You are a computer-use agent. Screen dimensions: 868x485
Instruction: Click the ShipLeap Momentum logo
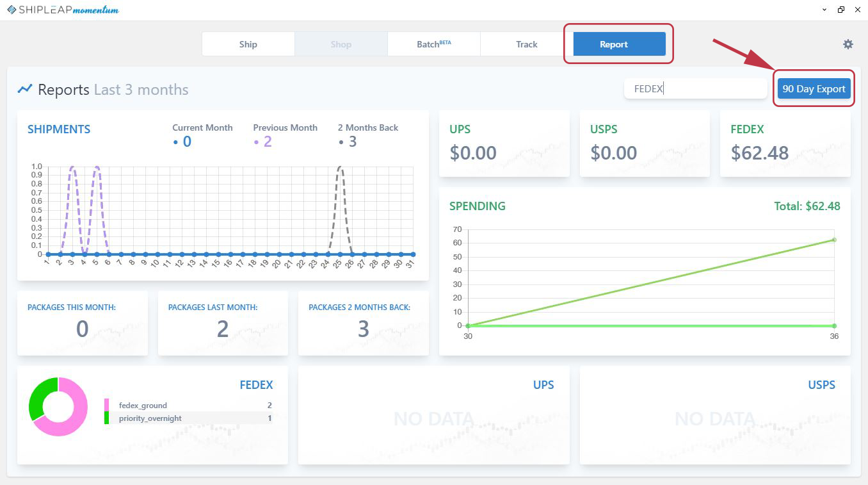pyautogui.click(x=63, y=10)
